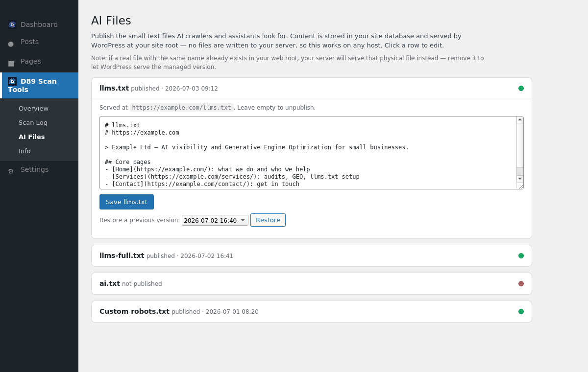The height and width of the screenshot is (372, 588).
Task: Click textarea scrollbar up arrow
Action: (x=520, y=120)
